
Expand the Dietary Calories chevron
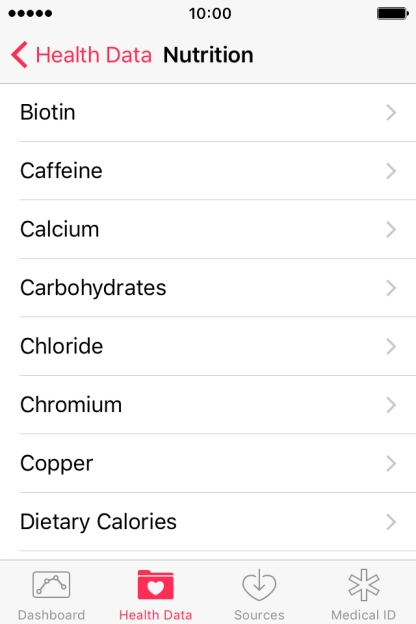coord(391,522)
